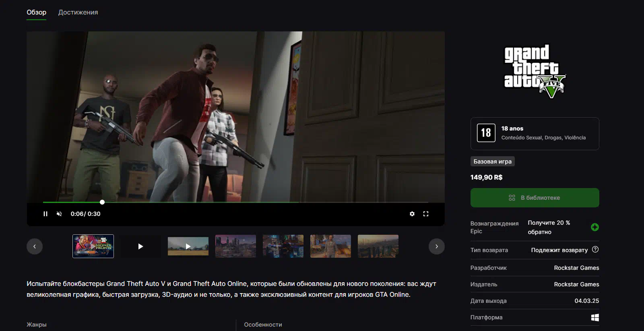Click the Grand Theft Auto V logo
The image size is (644, 331).
point(535,72)
